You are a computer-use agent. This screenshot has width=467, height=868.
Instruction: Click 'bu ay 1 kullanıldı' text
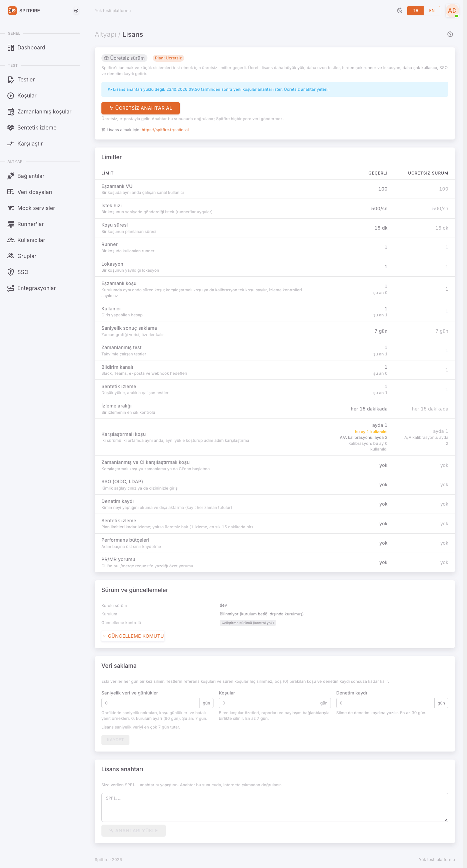(371, 431)
